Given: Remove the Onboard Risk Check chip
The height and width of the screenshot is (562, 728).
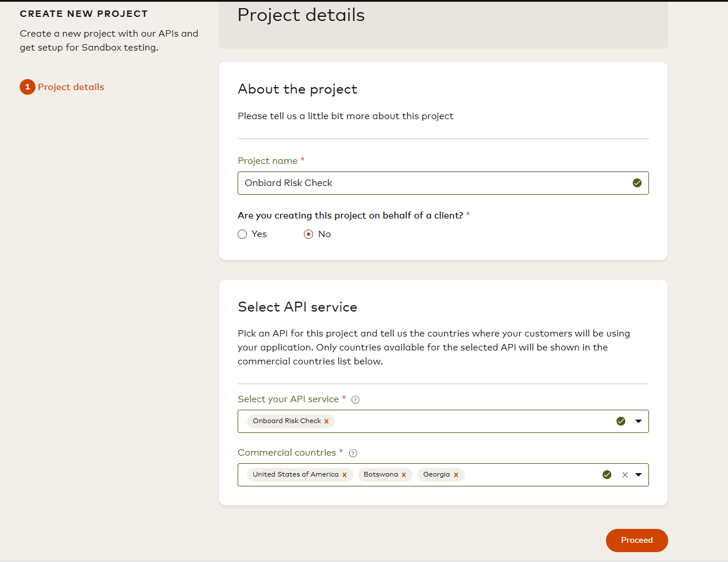Looking at the screenshot, I should 327,421.
